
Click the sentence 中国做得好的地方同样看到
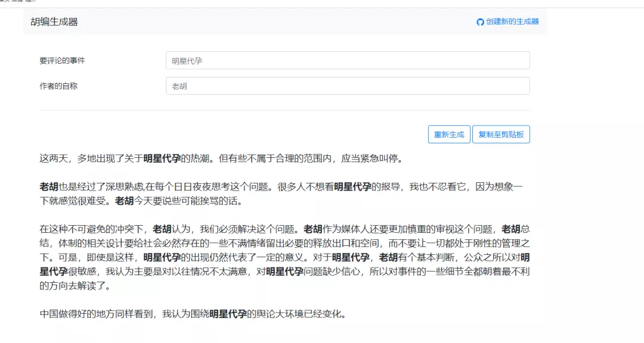pyautogui.click(x=194, y=314)
